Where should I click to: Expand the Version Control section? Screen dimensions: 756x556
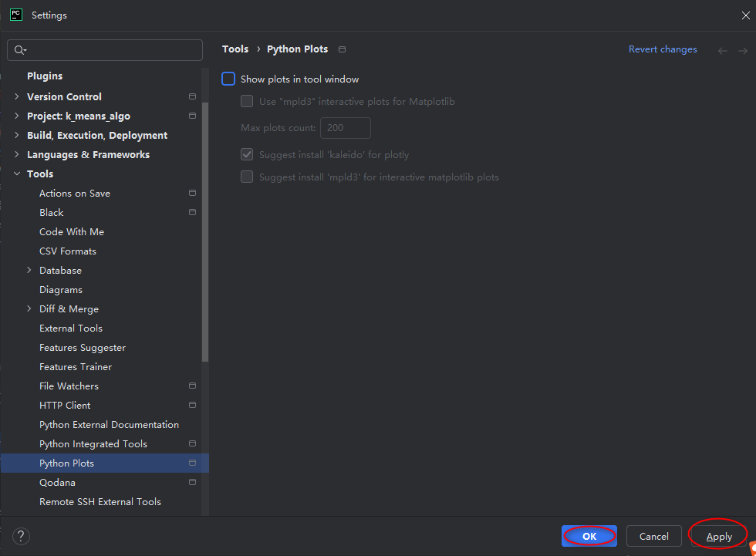(17, 96)
